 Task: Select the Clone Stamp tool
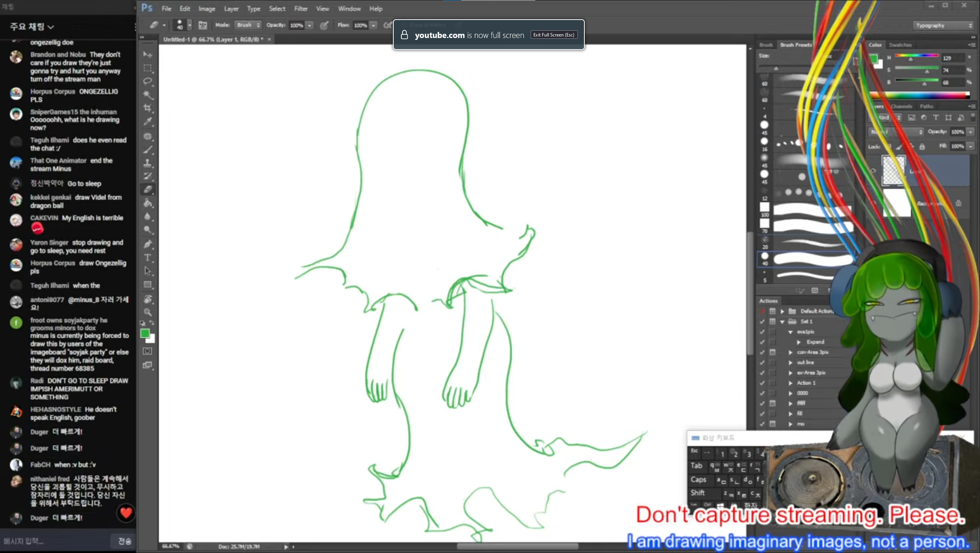pyautogui.click(x=147, y=163)
